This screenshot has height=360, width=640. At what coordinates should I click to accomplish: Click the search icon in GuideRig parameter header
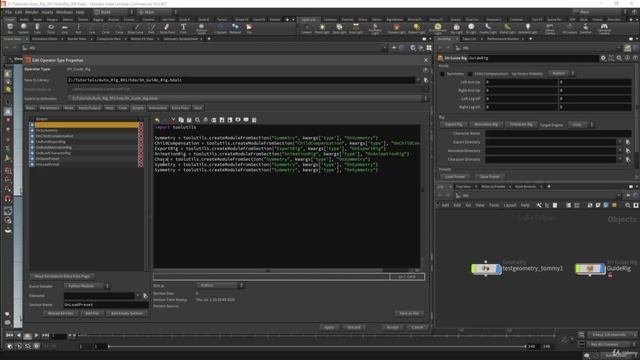pos(619,58)
